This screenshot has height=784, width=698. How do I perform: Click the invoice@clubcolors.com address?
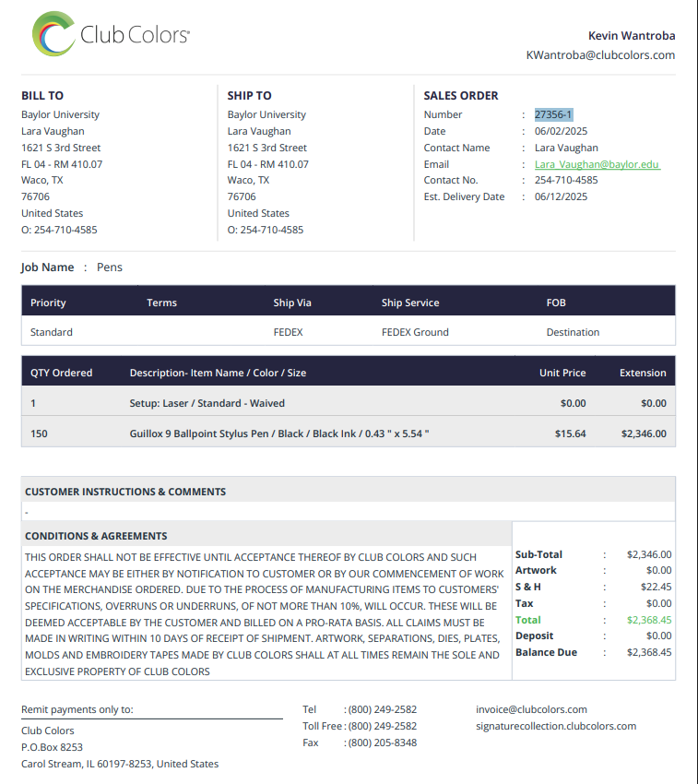(531, 709)
